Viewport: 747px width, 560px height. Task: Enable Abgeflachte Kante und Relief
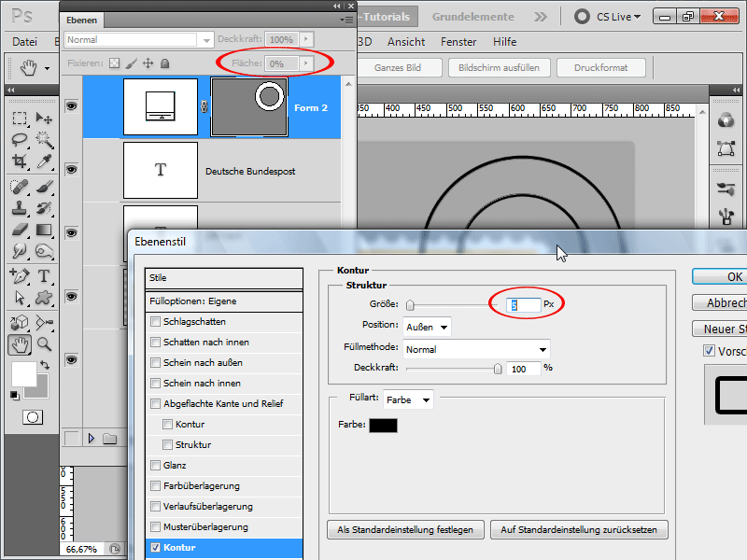[155, 404]
